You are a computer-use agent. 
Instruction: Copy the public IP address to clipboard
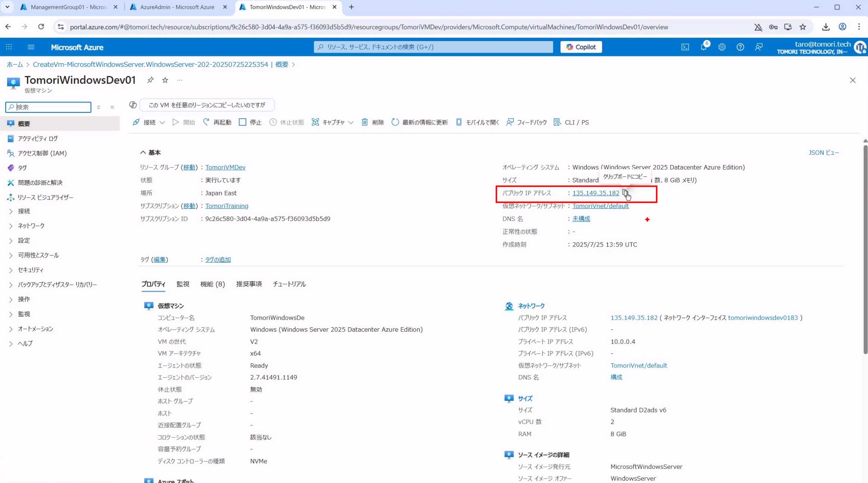click(x=625, y=193)
